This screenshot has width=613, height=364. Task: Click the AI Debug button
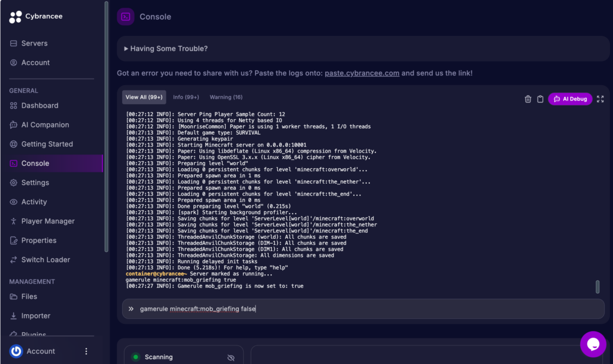pyautogui.click(x=570, y=99)
